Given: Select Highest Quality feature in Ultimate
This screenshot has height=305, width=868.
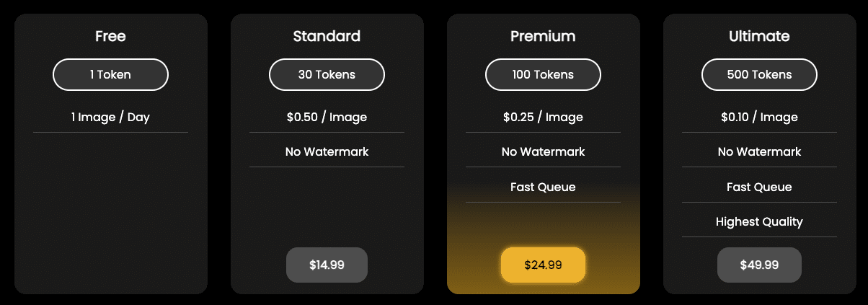Looking at the screenshot, I should 759,221.
